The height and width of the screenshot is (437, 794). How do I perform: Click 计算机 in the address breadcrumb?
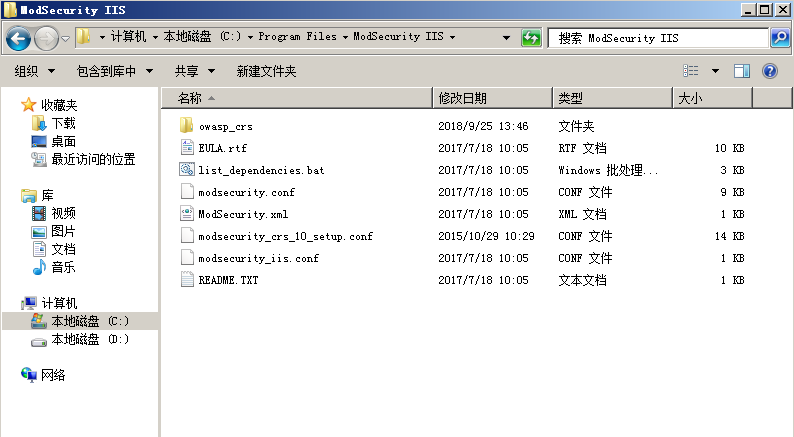tap(129, 36)
